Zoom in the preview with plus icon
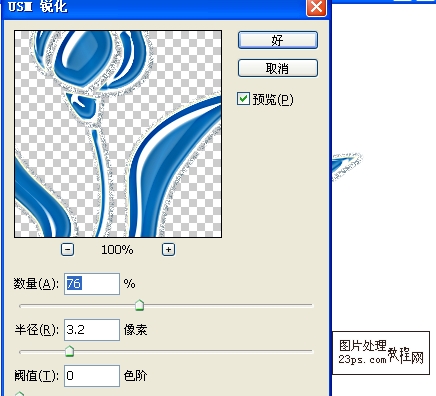The width and height of the screenshot is (436, 396). (x=168, y=249)
